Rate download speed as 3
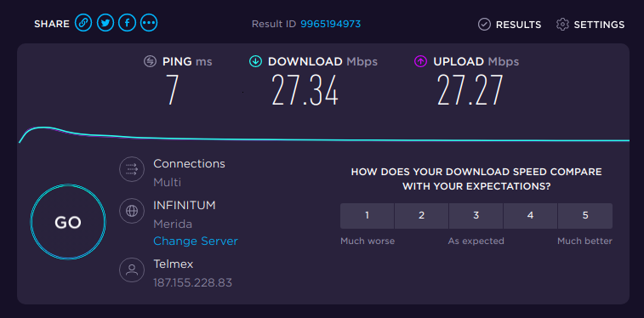Viewport: 644px width, 318px height. coord(476,215)
